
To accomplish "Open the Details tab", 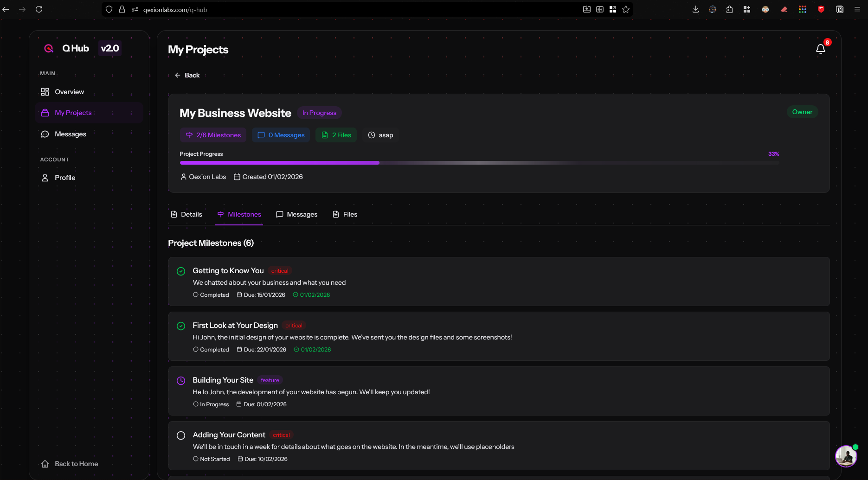I will click(186, 214).
